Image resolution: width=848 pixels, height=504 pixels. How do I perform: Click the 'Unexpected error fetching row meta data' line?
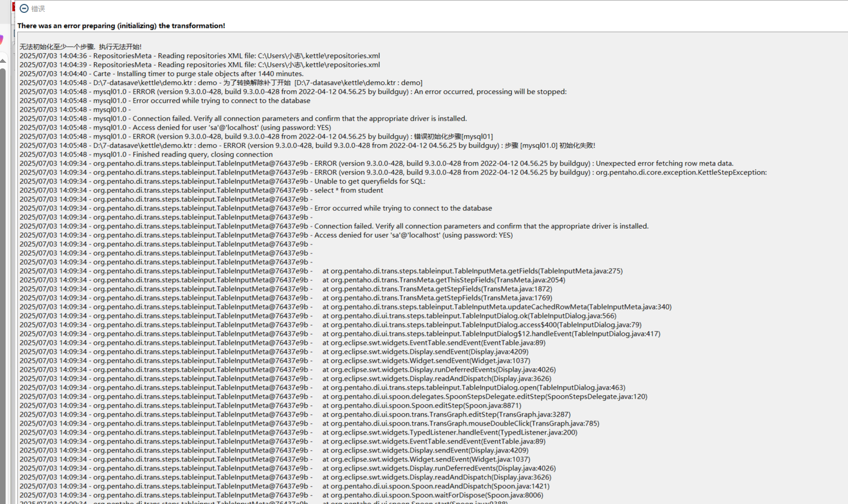coord(376,163)
